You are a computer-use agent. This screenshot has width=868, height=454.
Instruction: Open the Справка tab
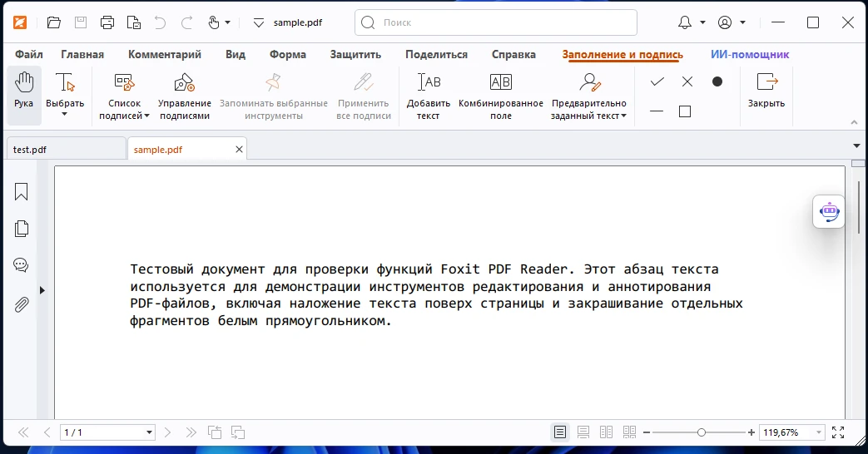[513, 54]
